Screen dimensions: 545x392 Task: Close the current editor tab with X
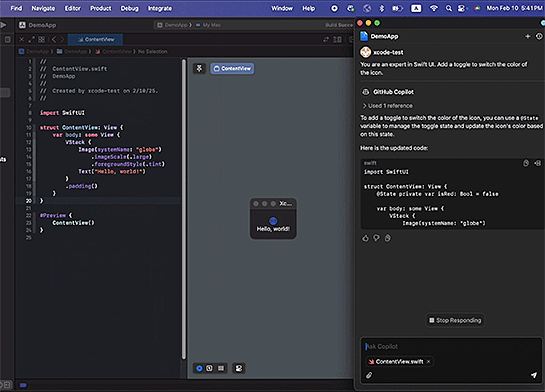22,39
